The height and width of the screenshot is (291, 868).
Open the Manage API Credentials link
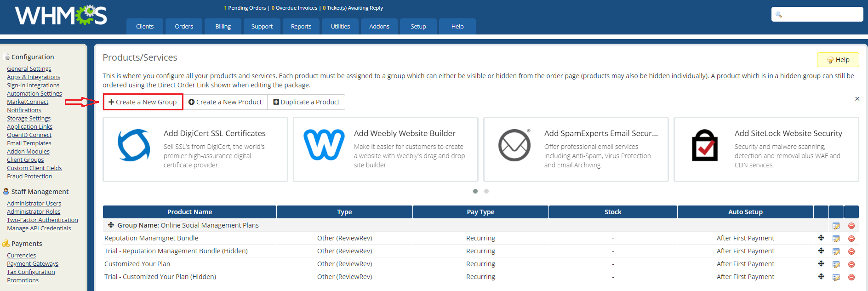tap(39, 228)
